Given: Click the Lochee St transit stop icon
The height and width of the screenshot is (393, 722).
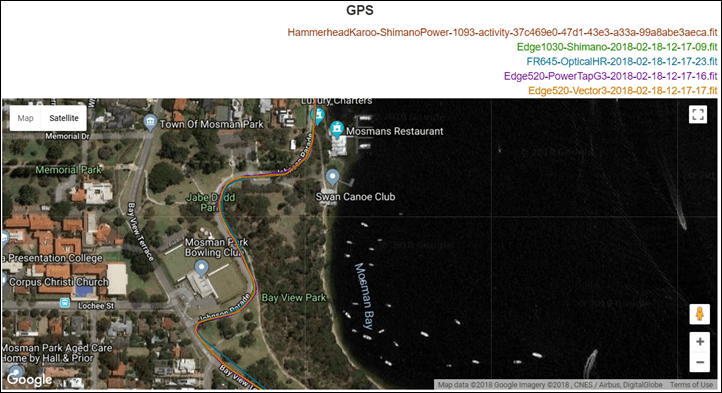Looking at the screenshot, I should click(65, 303).
